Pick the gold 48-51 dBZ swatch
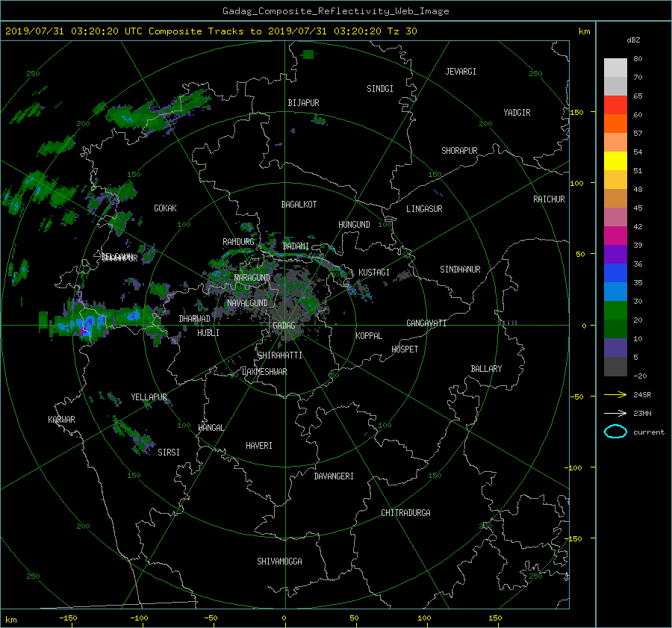 [615, 180]
